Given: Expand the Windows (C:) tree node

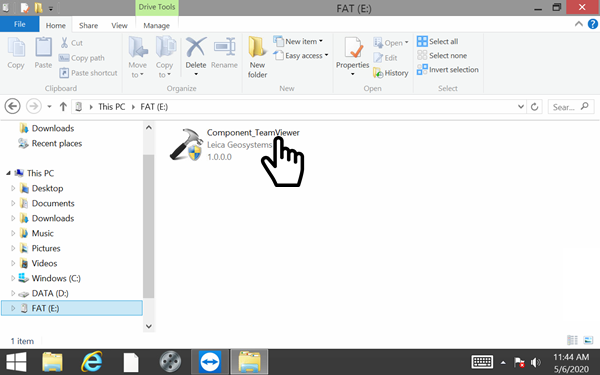Looking at the screenshot, I should tap(13, 278).
